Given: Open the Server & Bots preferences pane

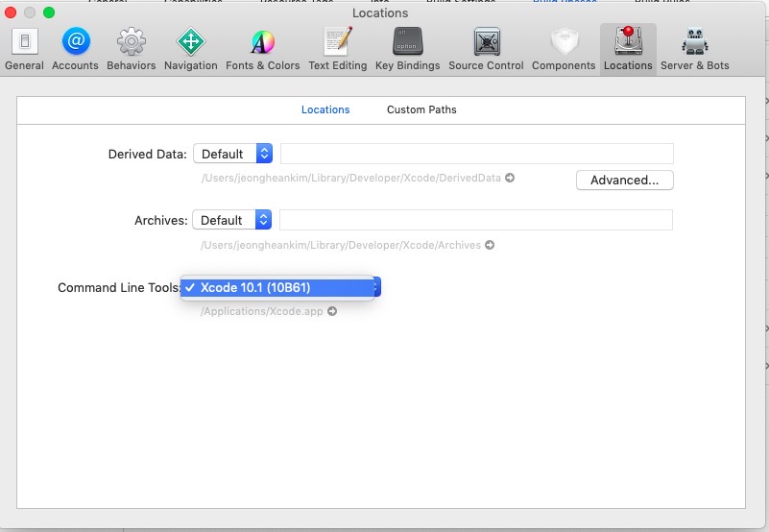Looking at the screenshot, I should coord(694,49).
